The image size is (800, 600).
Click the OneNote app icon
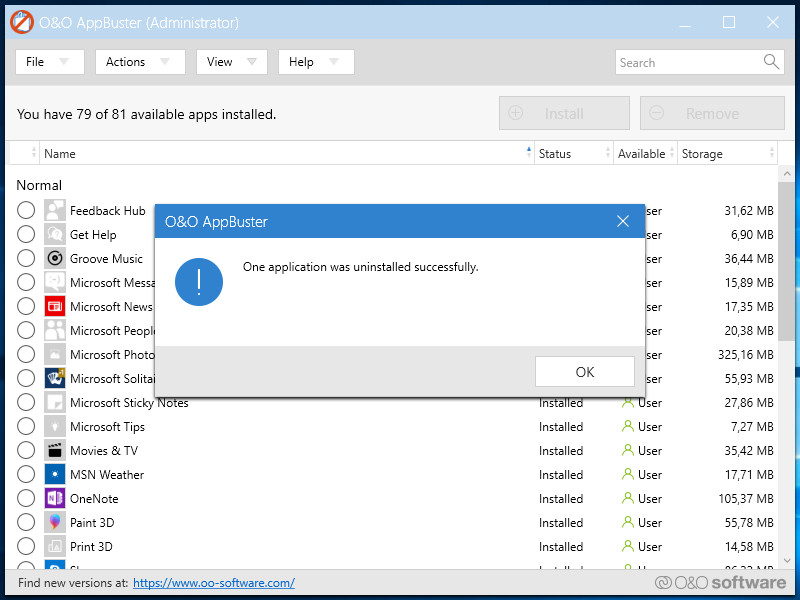click(55, 498)
